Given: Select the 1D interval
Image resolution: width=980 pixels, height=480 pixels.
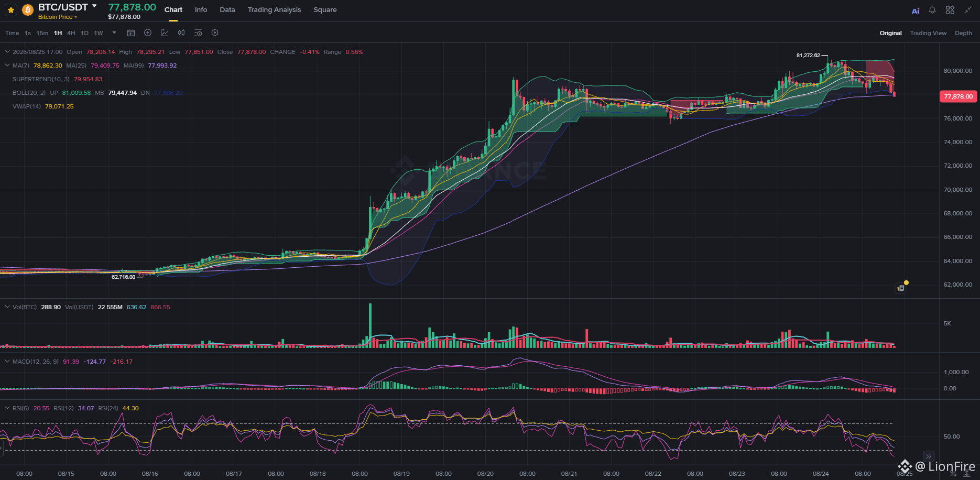Looking at the screenshot, I should [84, 33].
